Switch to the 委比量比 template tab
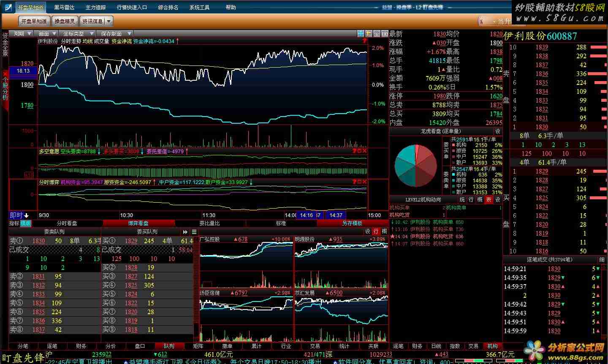 coord(210,223)
